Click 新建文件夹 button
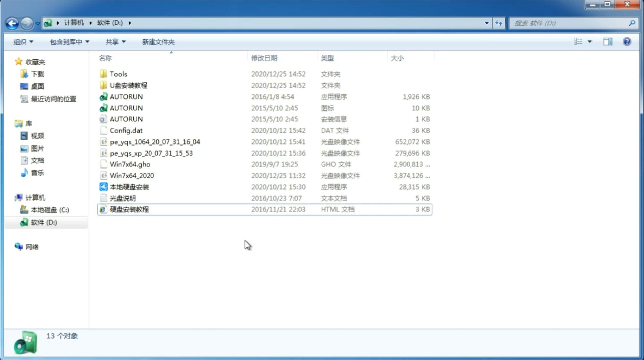 (x=158, y=42)
